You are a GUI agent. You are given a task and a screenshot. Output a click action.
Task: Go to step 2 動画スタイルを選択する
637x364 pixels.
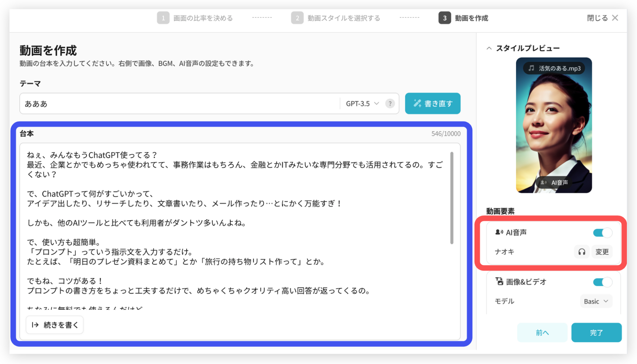pyautogui.click(x=336, y=18)
